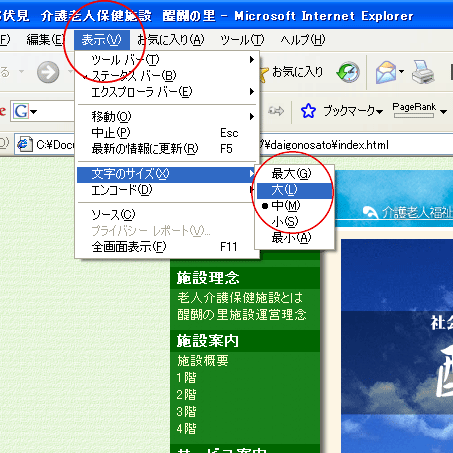The image size is (453, 453).
Task: Click the blue bookmark star icon
Action: coord(308,111)
